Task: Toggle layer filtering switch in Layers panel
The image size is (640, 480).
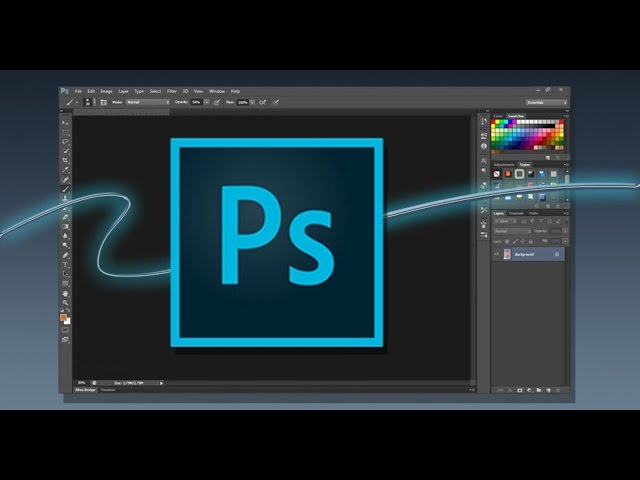Action: [567, 221]
